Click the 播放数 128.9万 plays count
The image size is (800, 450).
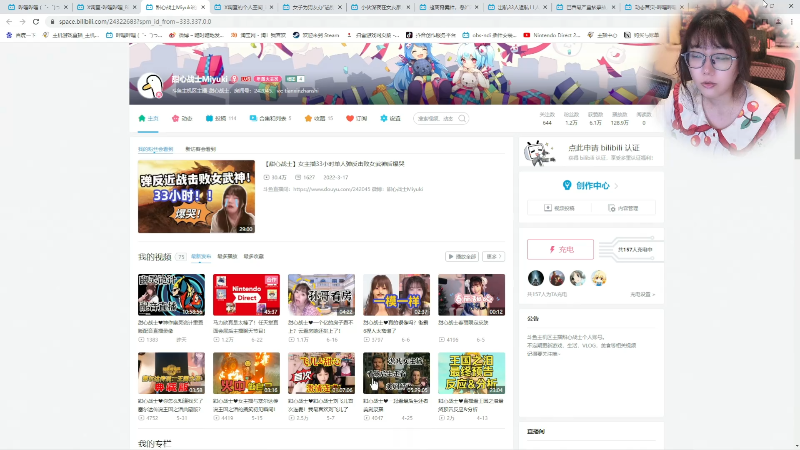(x=619, y=118)
